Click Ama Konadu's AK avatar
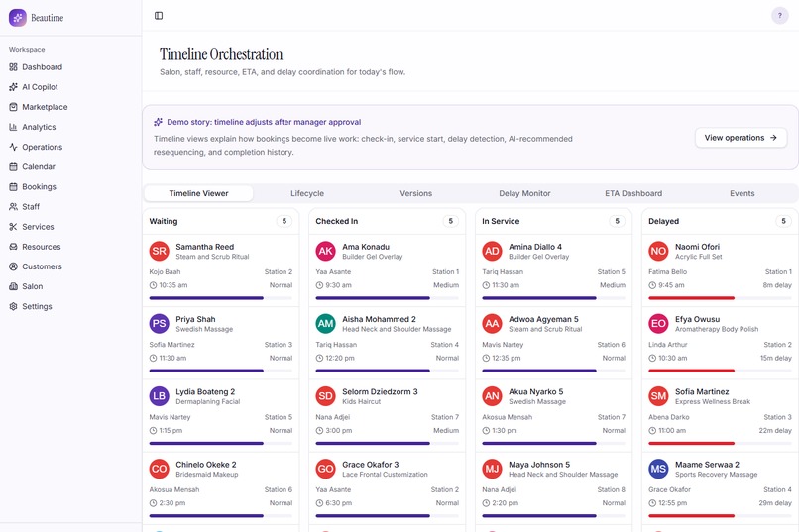Viewport: 799px width, 532px height. tap(325, 251)
